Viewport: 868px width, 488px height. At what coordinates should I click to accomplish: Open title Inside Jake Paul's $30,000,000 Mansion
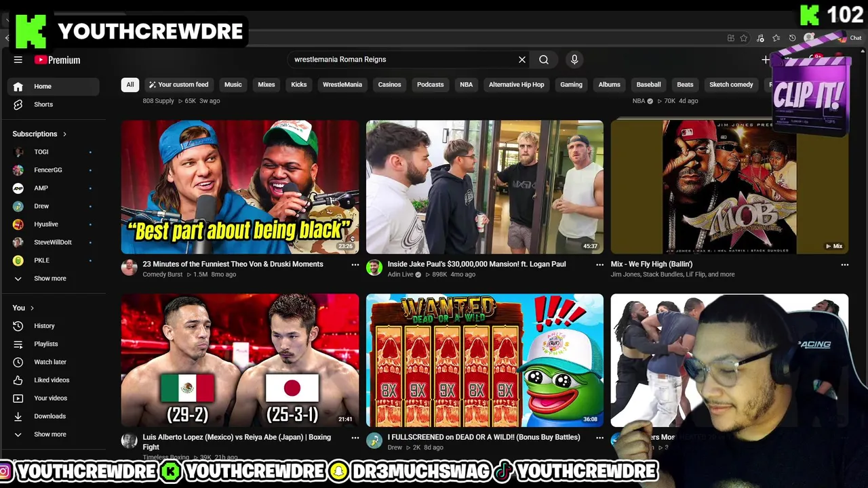[x=477, y=264]
